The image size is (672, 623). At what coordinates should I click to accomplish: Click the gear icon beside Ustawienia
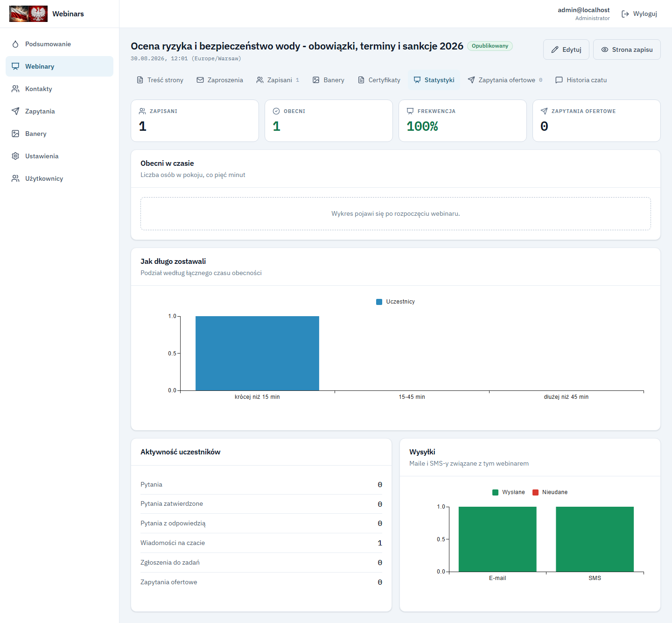pos(15,156)
